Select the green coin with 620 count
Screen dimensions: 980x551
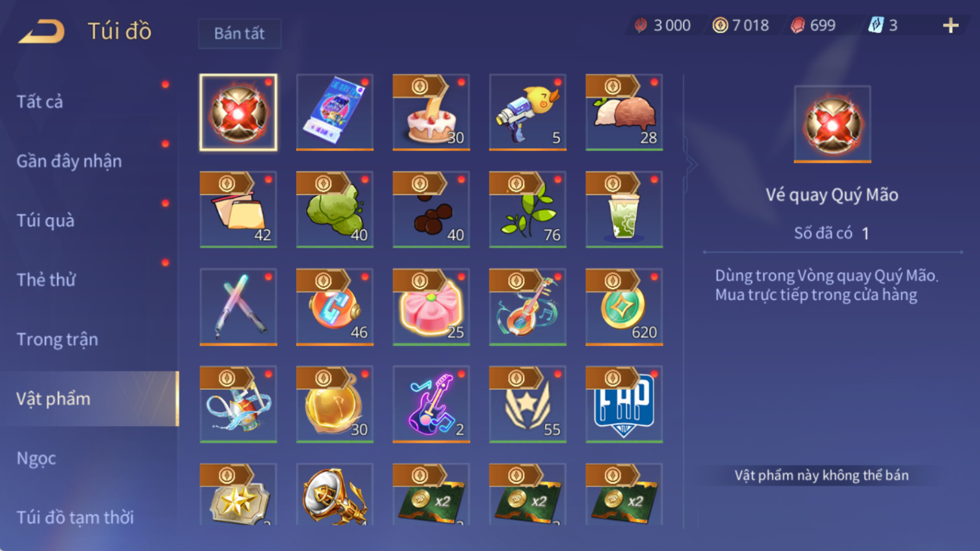pos(624,307)
